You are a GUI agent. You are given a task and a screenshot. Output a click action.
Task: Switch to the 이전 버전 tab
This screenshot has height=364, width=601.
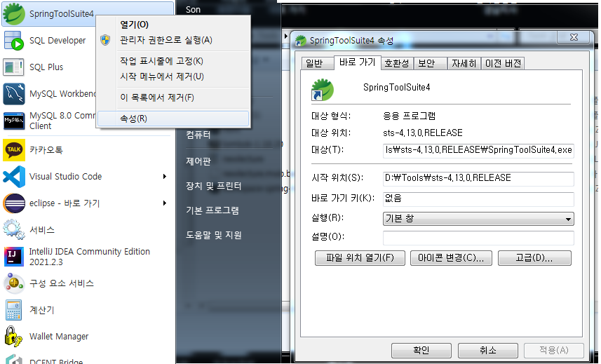[503, 63]
